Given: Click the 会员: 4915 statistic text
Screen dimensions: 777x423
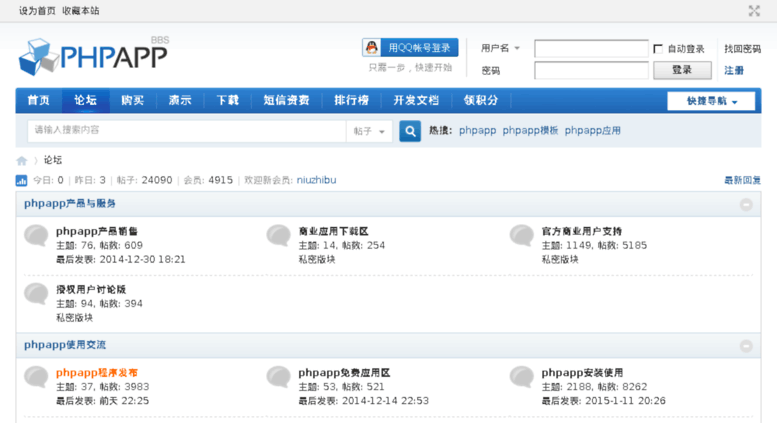Looking at the screenshot, I should [x=208, y=180].
